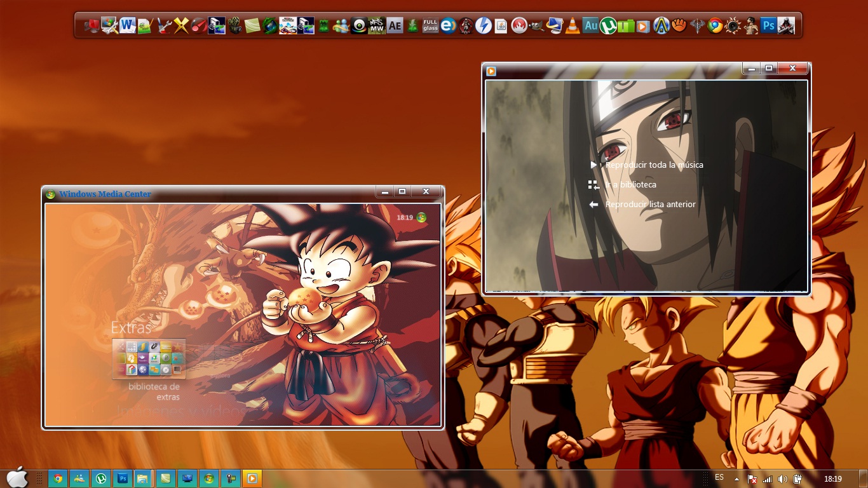868x488 pixels.
Task: Open Google Chrome from the top dock
Action: pyautogui.click(x=715, y=25)
